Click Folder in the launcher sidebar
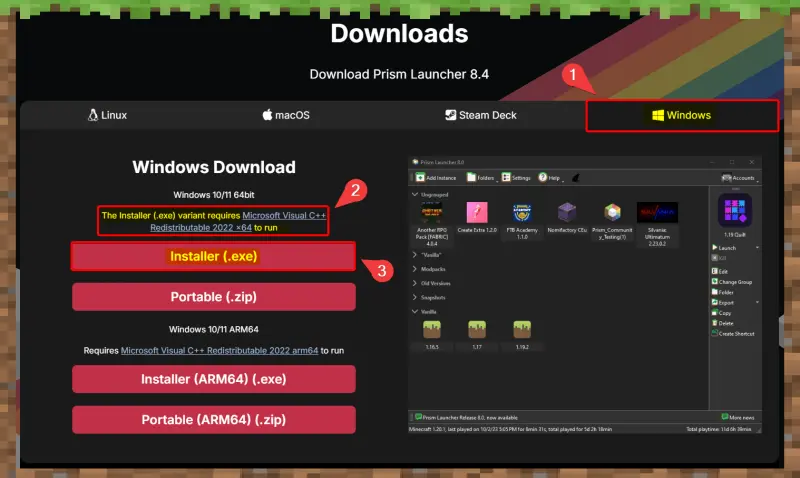This screenshot has width=800, height=478. click(x=722, y=292)
